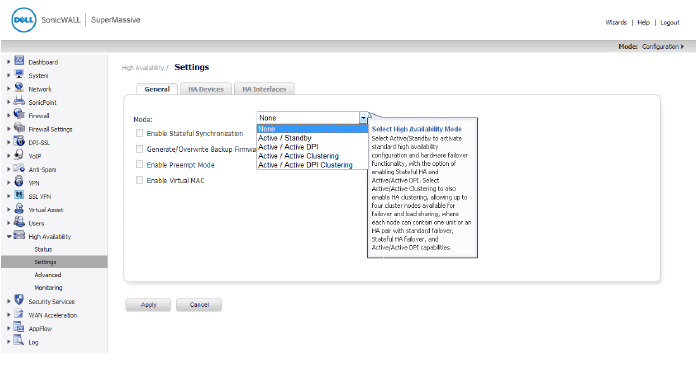Screen dimensions: 700x367
Task: Click the Dell logo
Action: click(x=24, y=20)
